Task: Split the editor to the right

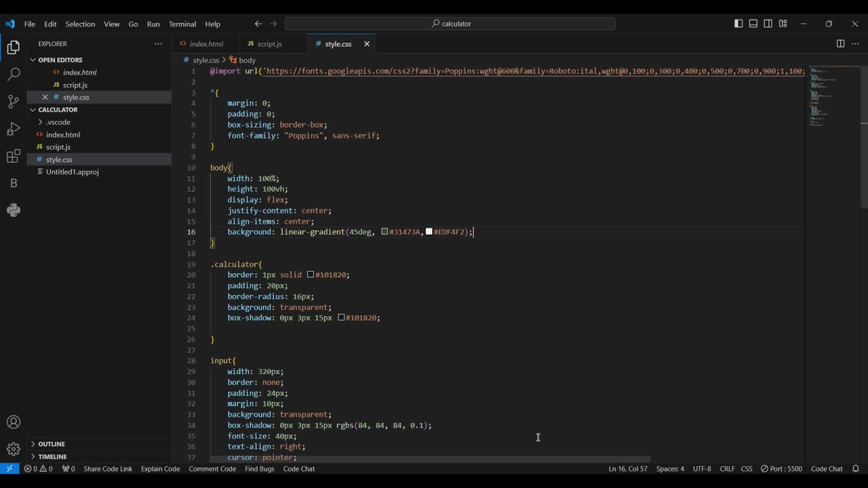Action: tap(840, 43)
